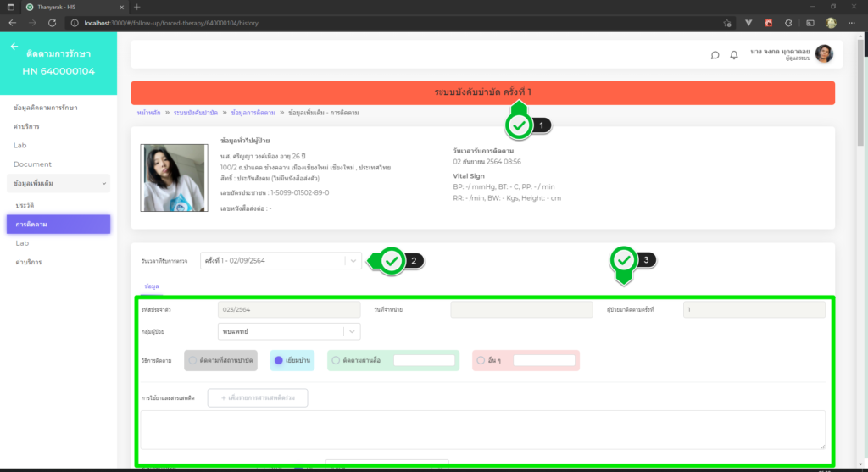Click the back arrow in sidebar header
Screen dimensions: 868x472
pos(14,47)
